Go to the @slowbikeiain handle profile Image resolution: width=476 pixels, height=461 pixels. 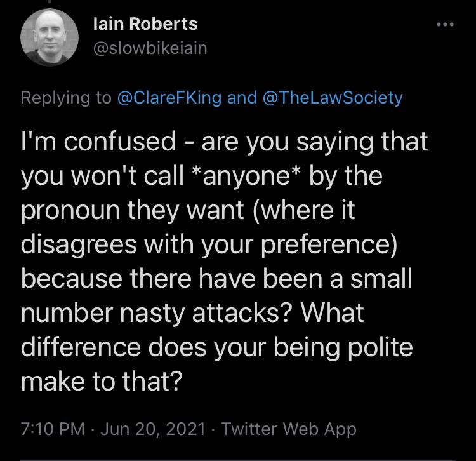point(150,48)
